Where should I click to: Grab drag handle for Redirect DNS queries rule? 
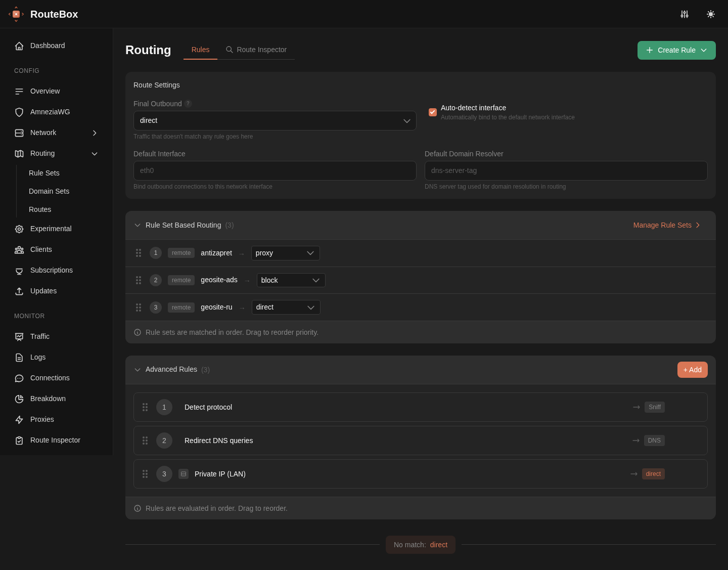(145, 441)
